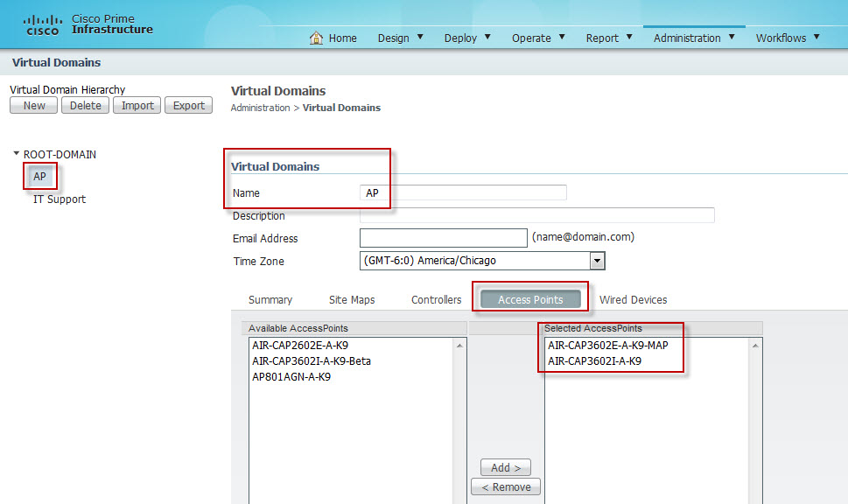
Task: Select AIR-CAP3602E-A-K9-MAP in selected list
Action: 608,345
